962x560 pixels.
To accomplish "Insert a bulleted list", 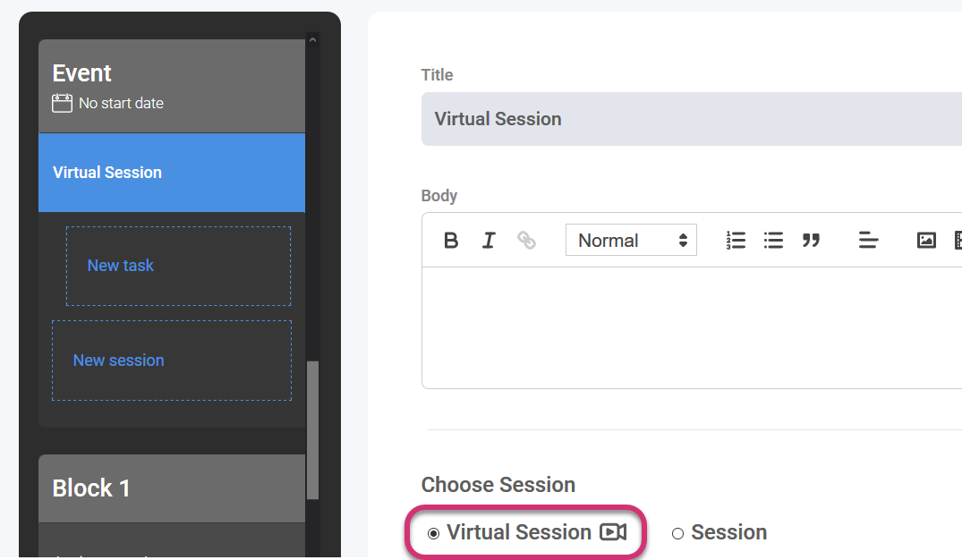I will click(773, 241).
